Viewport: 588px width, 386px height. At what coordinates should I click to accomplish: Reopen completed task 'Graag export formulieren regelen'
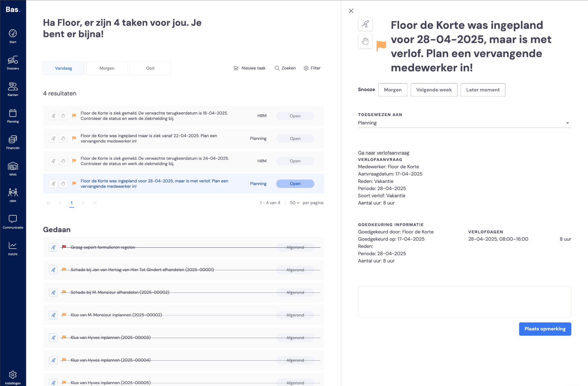[53, 247]
